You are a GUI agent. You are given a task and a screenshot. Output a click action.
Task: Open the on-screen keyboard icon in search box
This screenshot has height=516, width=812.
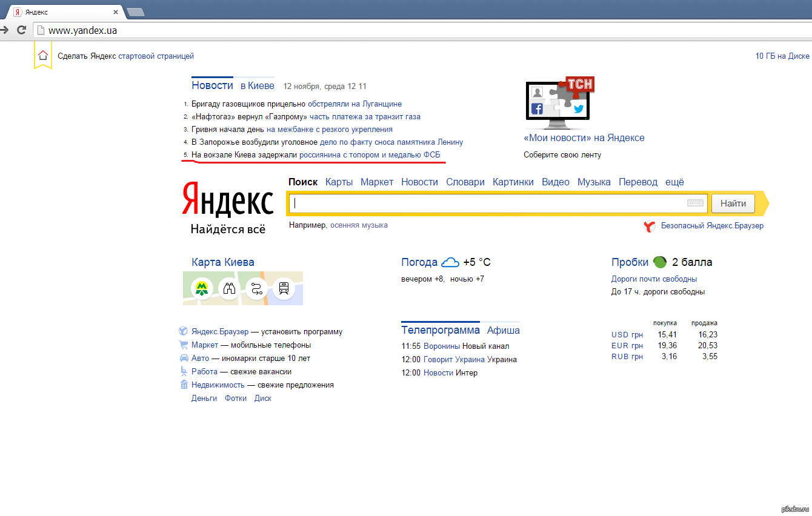(x=695, y=203)
